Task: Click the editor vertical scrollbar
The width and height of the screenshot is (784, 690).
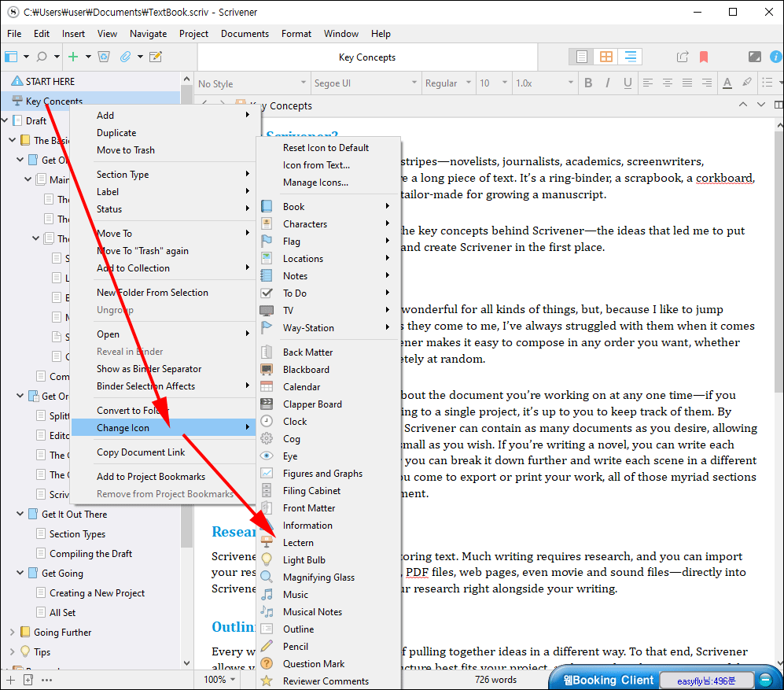Action: click(x=779, y=262)
